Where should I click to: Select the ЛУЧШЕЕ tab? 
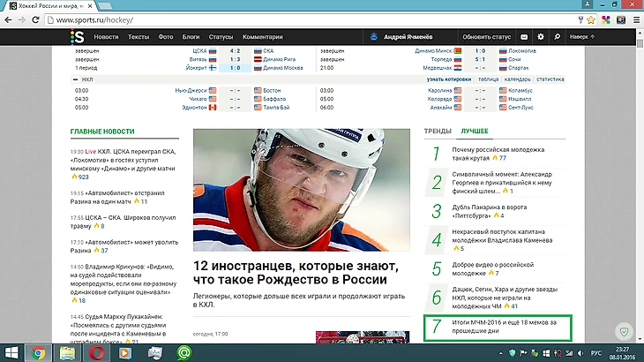tap(474, 131)
